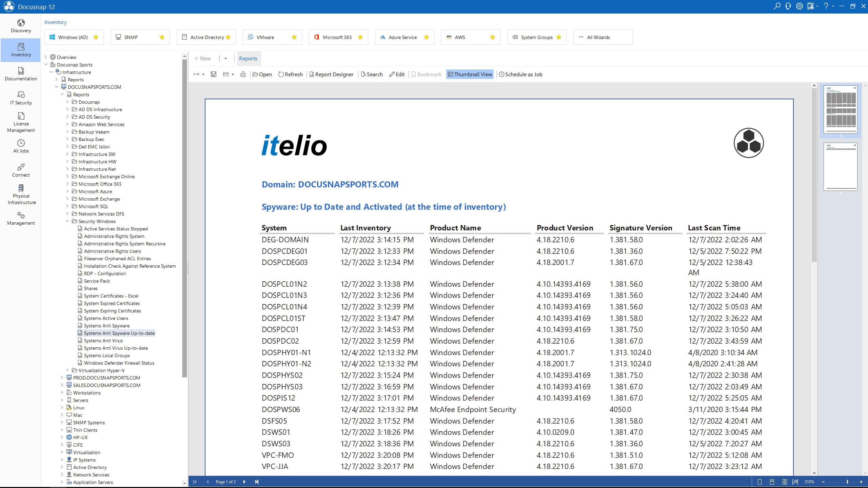Toggle favorite star on Windows (AD) wizard
Image resolution: width=868 pixels, height=488 pixels.
pos(96,37)
